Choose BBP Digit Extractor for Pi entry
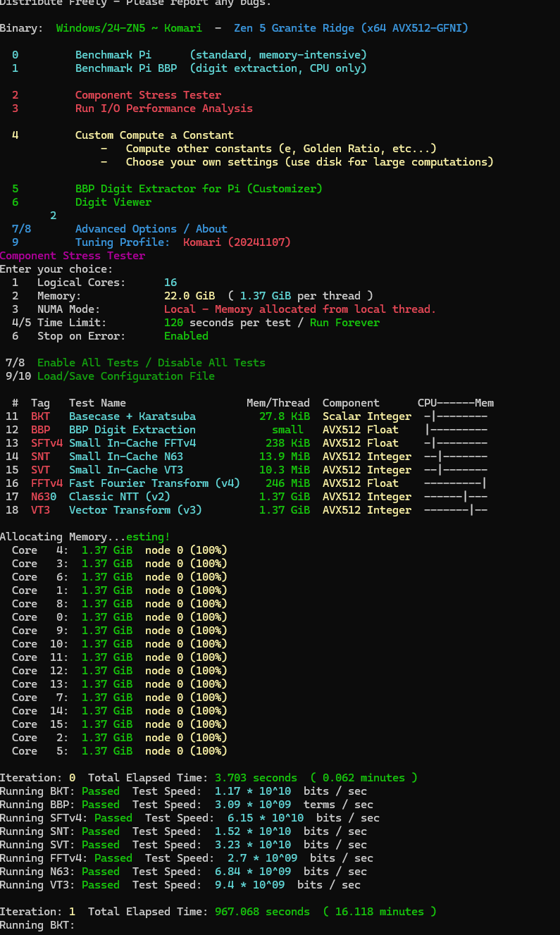Screen dimensions: 560x935 coord(198,189)
